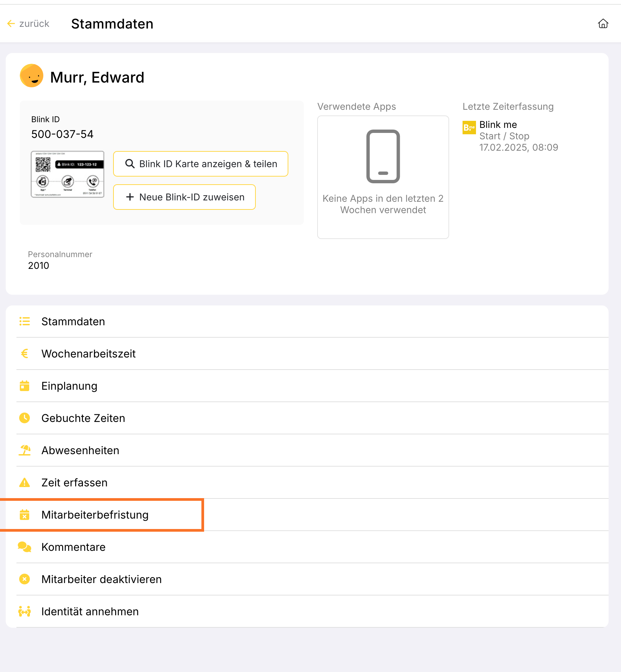Open Abwesenheiten umbrella icon
Screen dimensions: 621x672
pyautogui.click(x=25, y=450)
